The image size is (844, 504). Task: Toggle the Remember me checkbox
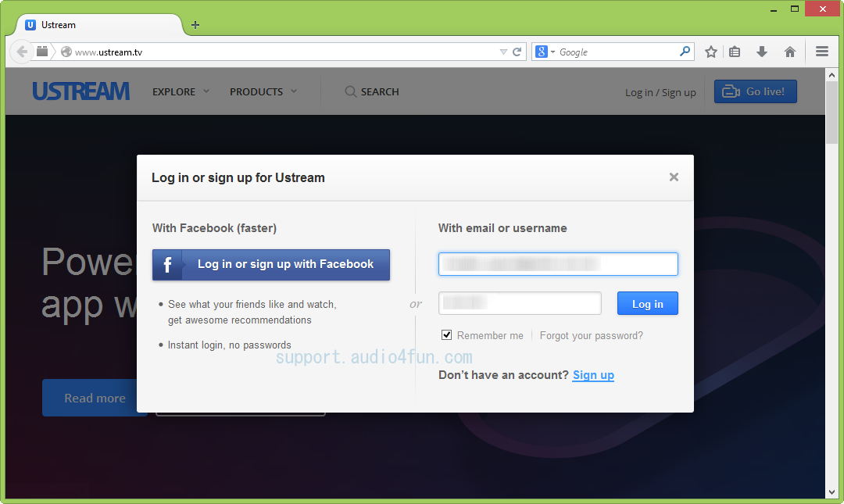(447, 335)
